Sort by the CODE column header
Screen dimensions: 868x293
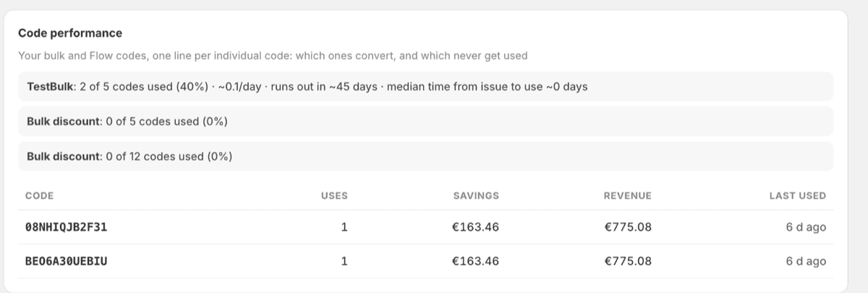tap(40, 195)
